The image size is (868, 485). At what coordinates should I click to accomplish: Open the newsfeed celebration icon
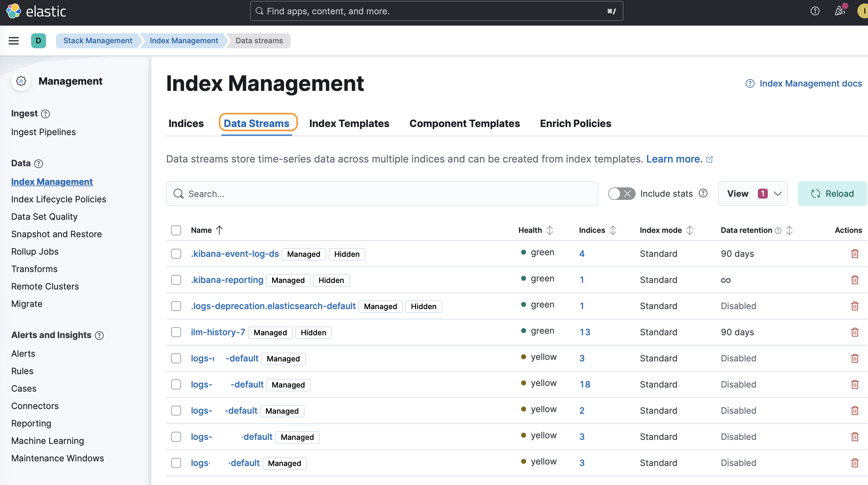[x=840, y=11]
